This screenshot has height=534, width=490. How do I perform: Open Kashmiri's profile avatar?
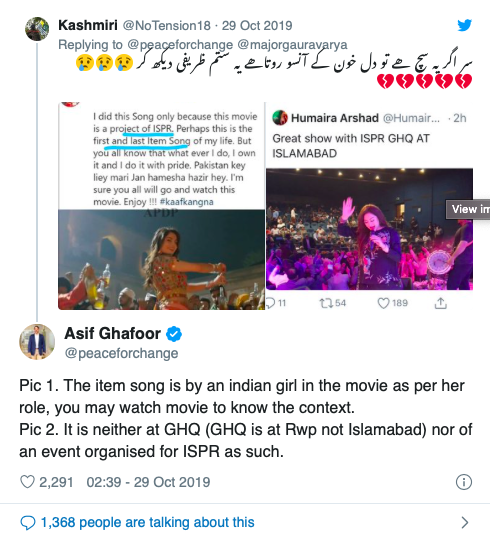pos(37,29)
